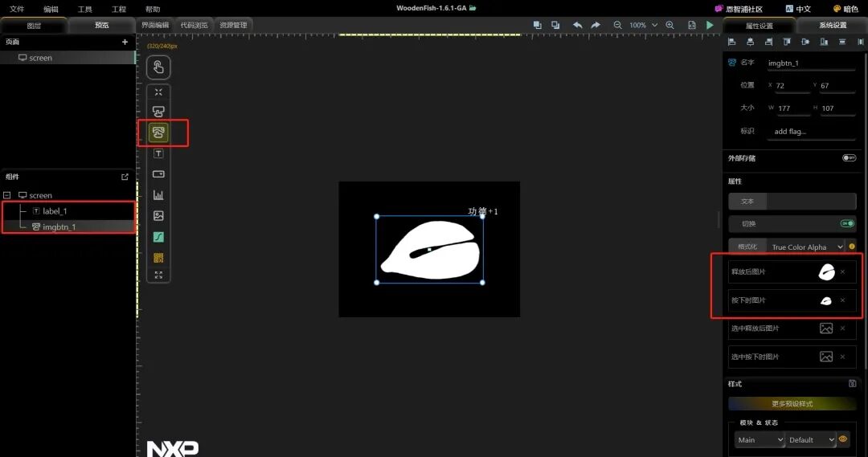Add a new page with plus icon
Screen dimensions: 868x457
point(125,42)
